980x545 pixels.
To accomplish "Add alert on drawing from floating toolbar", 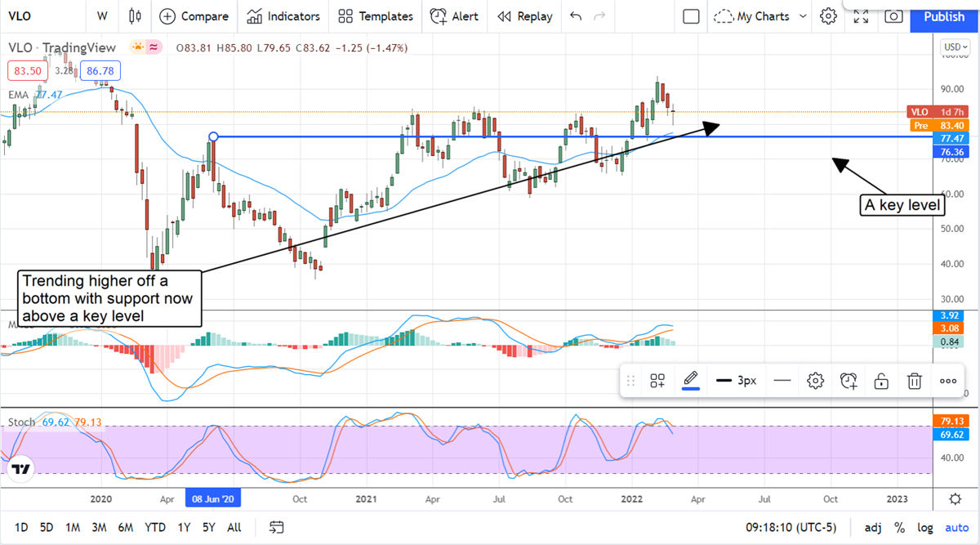I will tap(849, 381).
